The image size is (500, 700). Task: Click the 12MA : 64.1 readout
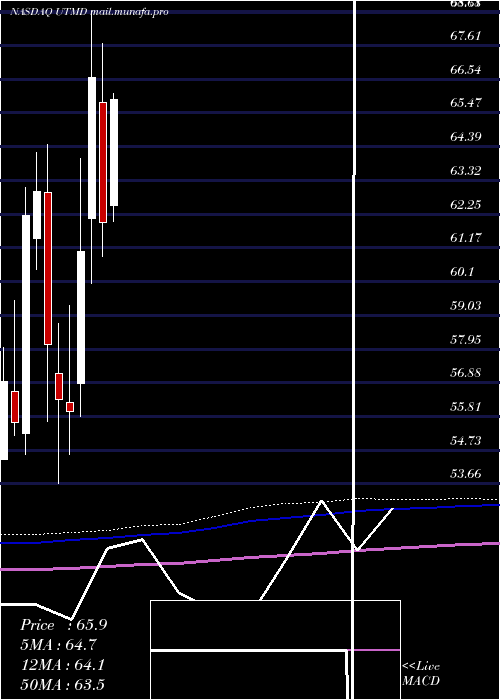pyautogui.click(x=63, y=665)
